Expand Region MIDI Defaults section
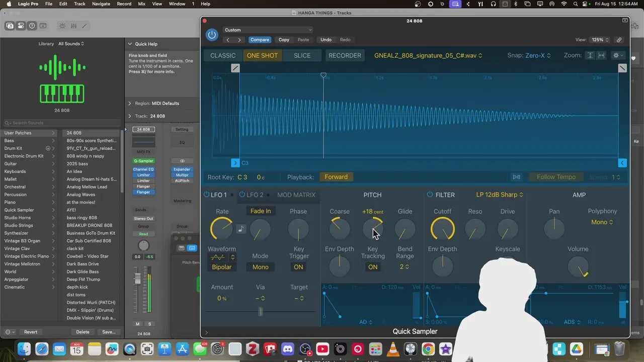Screen dimensions: 644x362 click(130, 104)
